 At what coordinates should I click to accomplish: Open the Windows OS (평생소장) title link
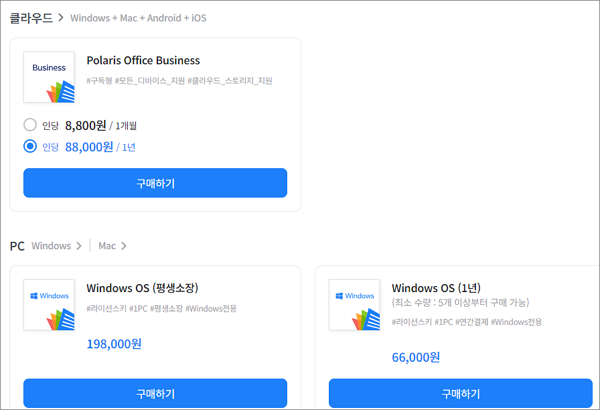pyautogui.click(x=142, y=288)
